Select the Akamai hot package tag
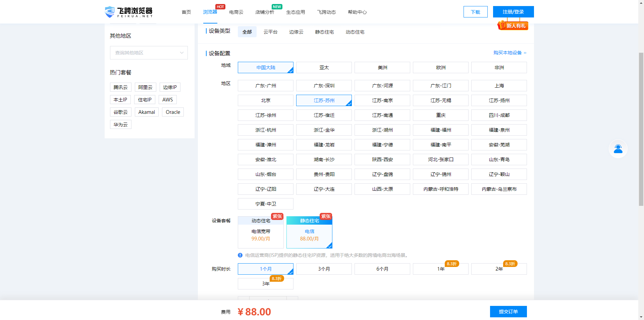The image size is (644, 320). pyautogui.click(x=147, y=112)
